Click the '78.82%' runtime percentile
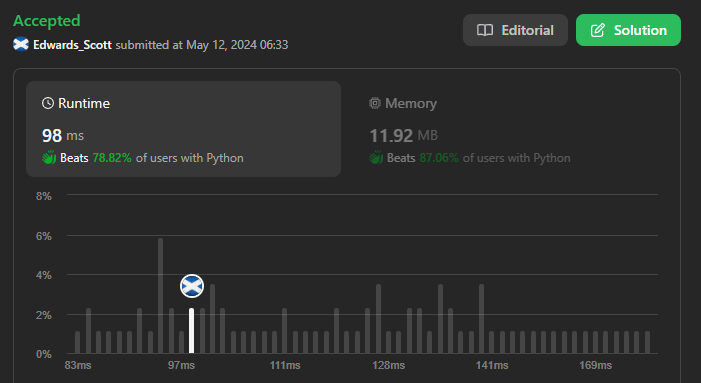This screenshot has height=383, width=701. point(112,158)
